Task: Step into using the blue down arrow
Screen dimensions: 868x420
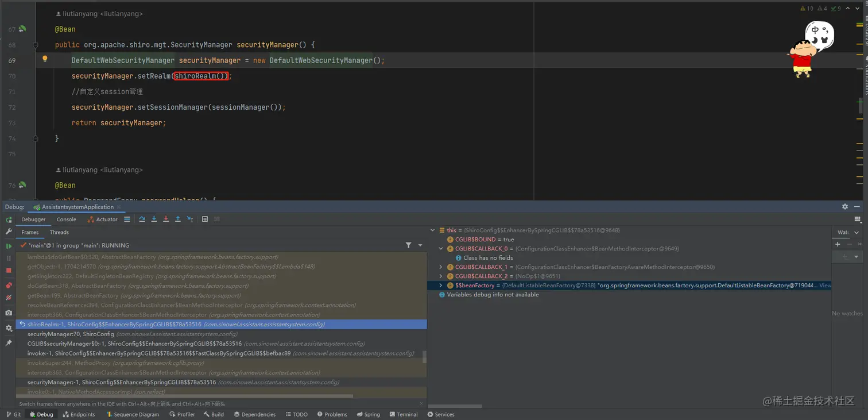Action: (x=154, y=219)
